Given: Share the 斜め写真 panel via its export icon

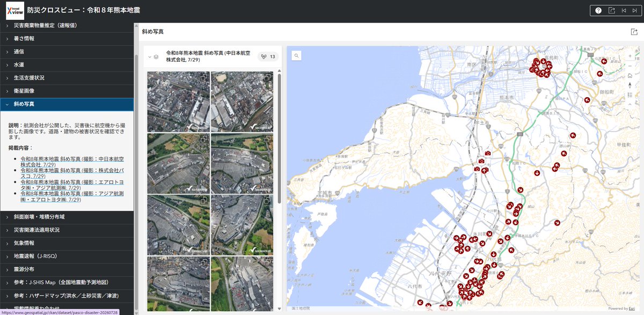Looking at the screenshot, I should [x=634, y=32].
